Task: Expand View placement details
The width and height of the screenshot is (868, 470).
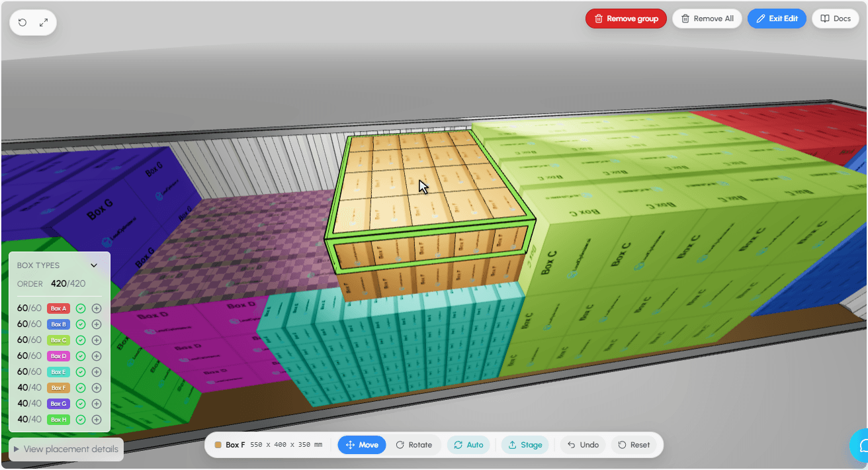Action: tap(66, 449)
